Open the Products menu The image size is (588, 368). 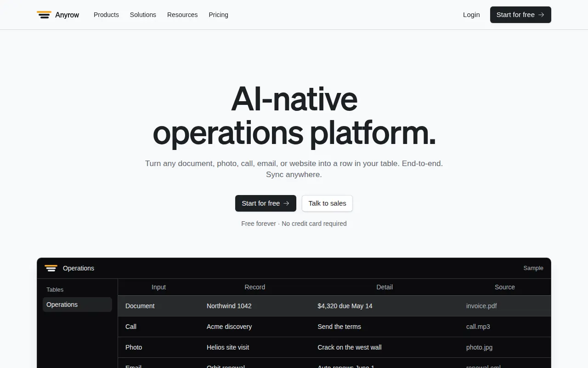coord(106,15)
